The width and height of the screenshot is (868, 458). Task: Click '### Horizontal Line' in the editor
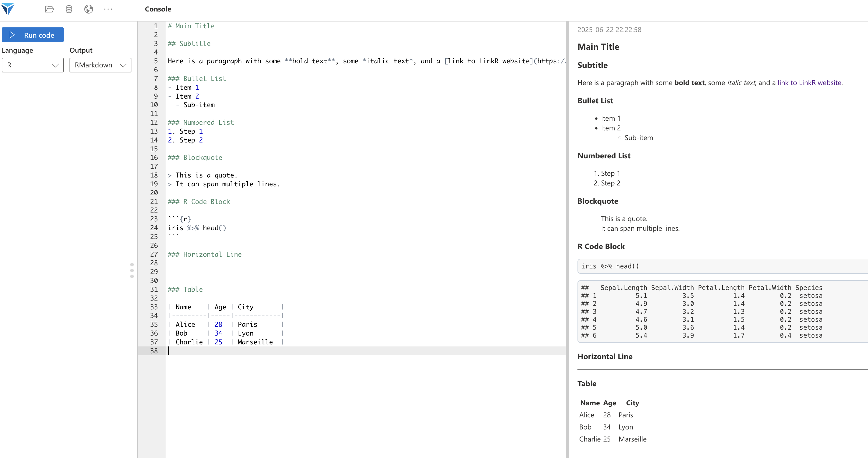(204, 254)
